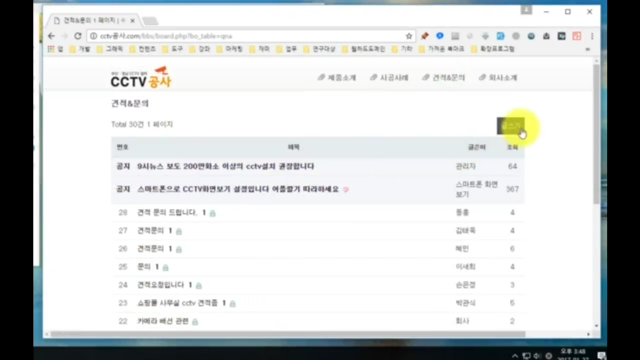Bookmark this page with the star icon
This screenshot has height=360, width=640.
pyautogui.click(x=409, y=36)
